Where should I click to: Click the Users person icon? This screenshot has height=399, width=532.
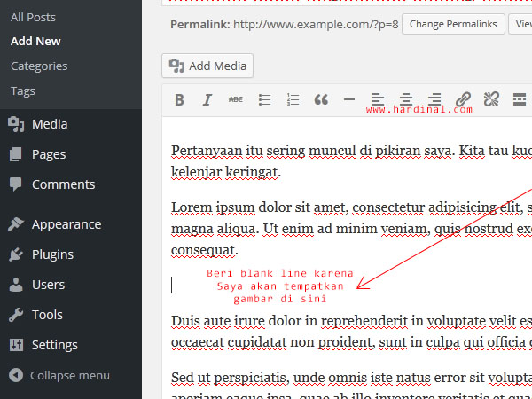click(x=16, y=285)
